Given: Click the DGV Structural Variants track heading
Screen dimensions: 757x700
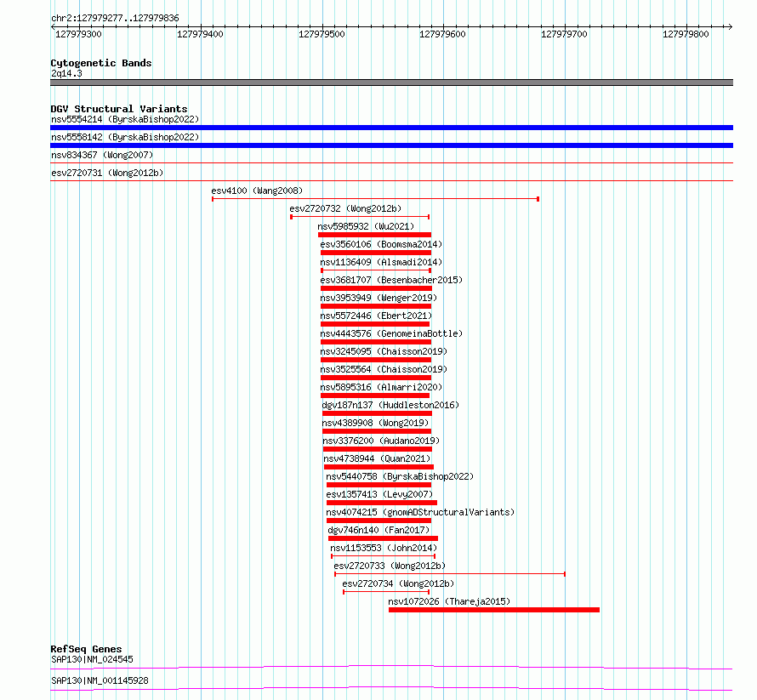Looking at the screenshot, I should (x=119, y=109).
